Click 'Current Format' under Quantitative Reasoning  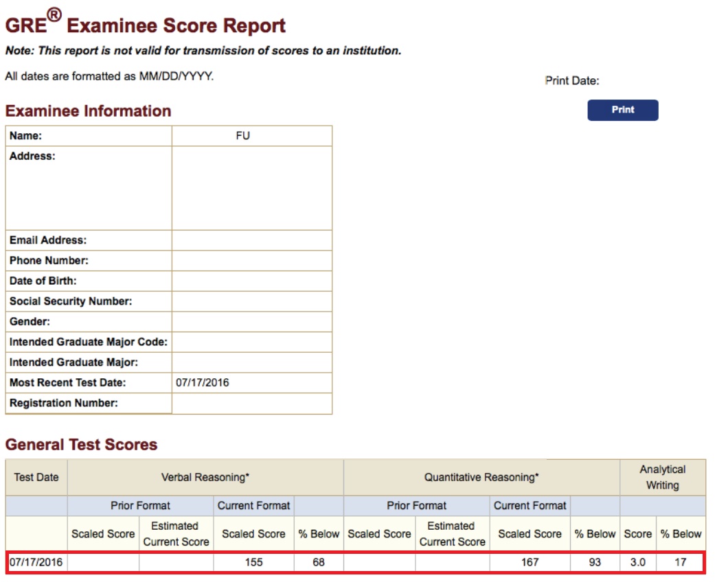point(530,505)
